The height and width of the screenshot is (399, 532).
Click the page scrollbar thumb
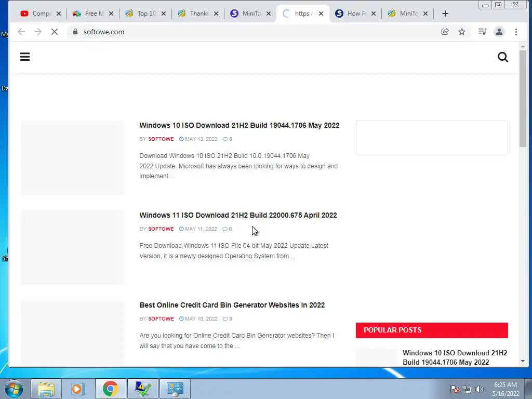[523, 98]
